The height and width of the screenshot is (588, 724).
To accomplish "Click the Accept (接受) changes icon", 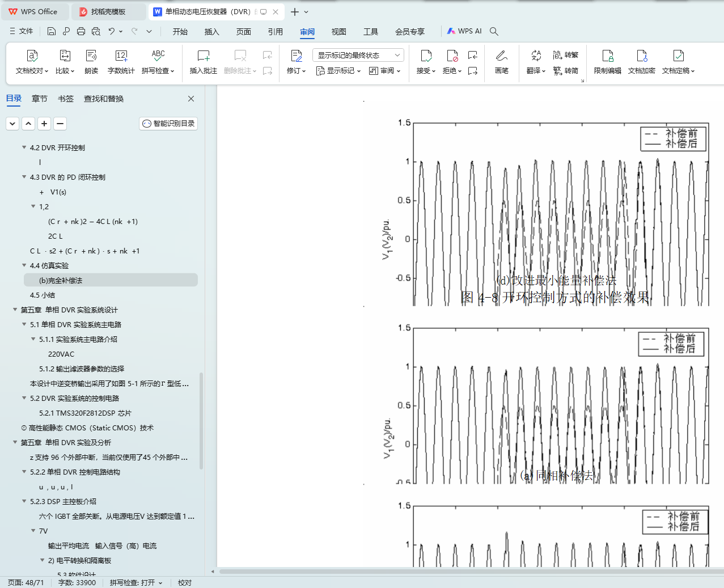I will pyautogui.click(x=426, y=56).
